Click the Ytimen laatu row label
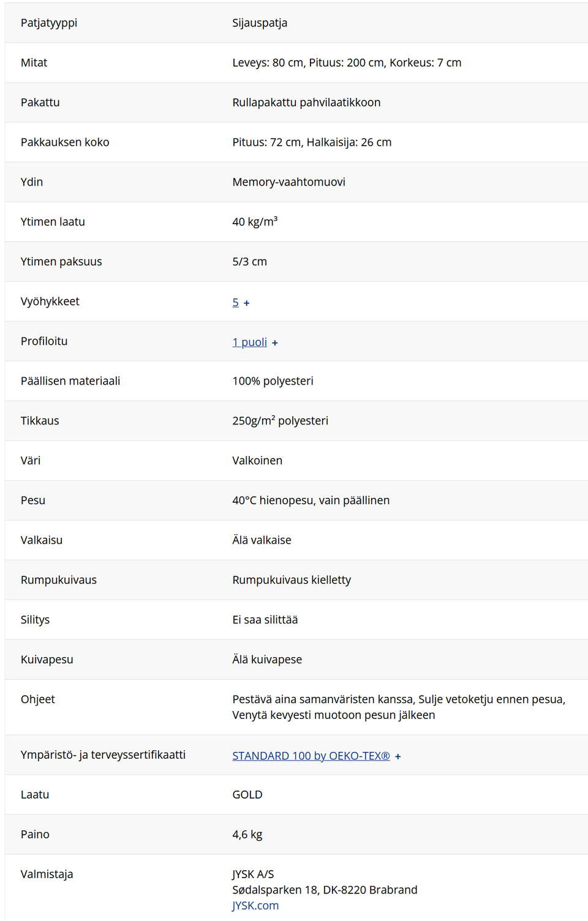 pos(53,222)
